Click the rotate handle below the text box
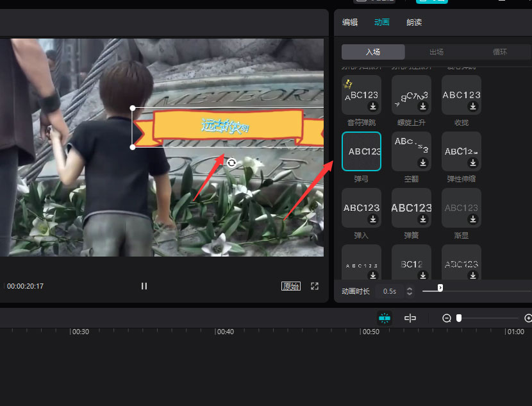Viewport: 532px width, 406px height. [231, 163]
